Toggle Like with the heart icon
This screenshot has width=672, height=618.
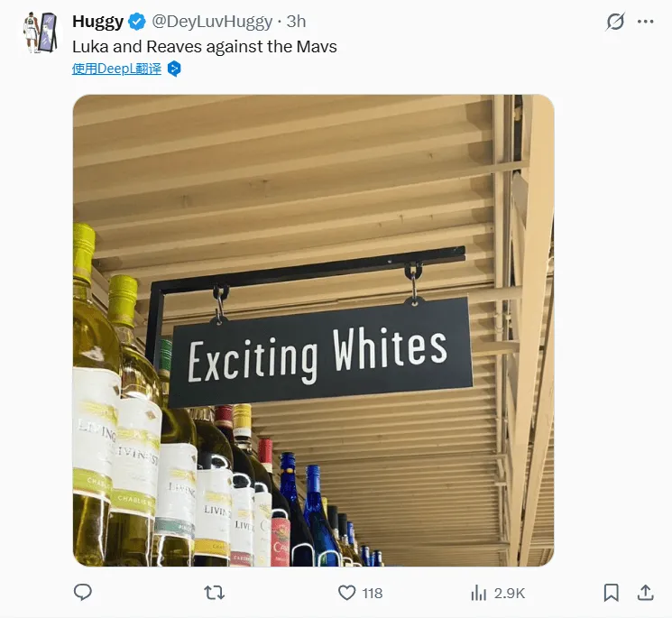click(346, 593)
